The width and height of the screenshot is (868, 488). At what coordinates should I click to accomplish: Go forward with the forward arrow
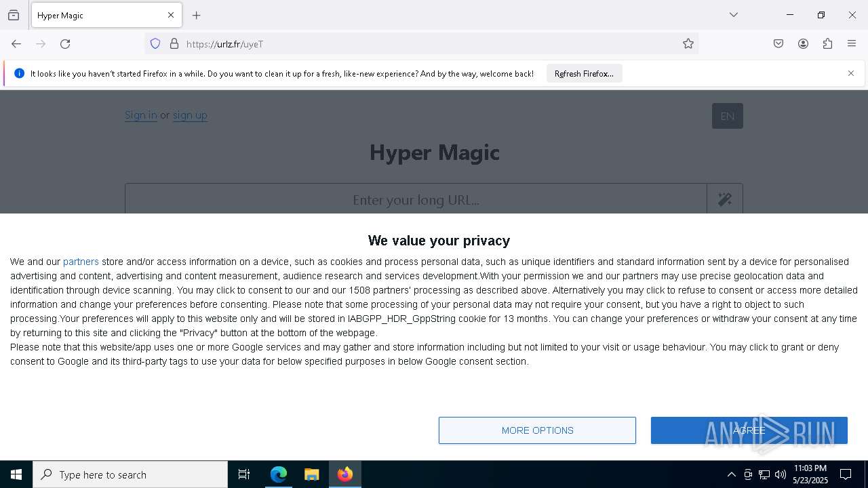pyautogui.click(x=41, y=44)
